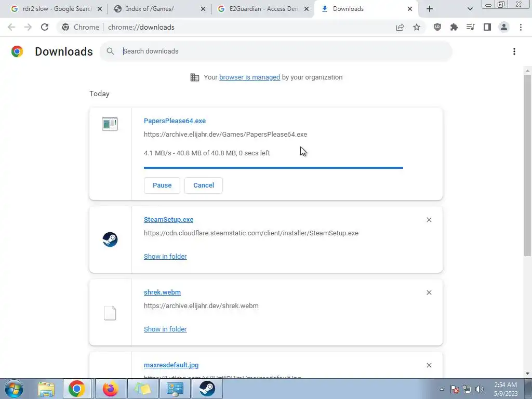Open the Extensions puzzle icon
532x399 pixels.
click(454, 27)
